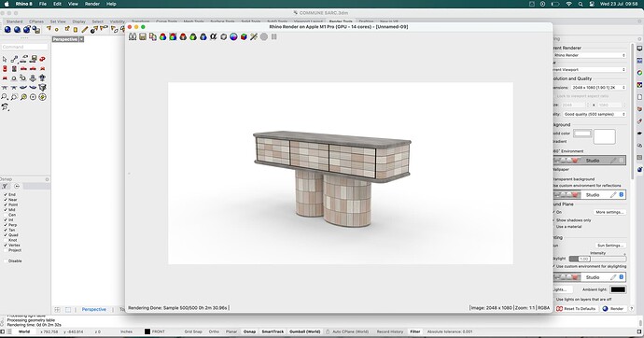Viewport: 644px width, 338px height.
Task: Copy the render to clipboard
Action: pyautogui.click(x=153, y=36)
